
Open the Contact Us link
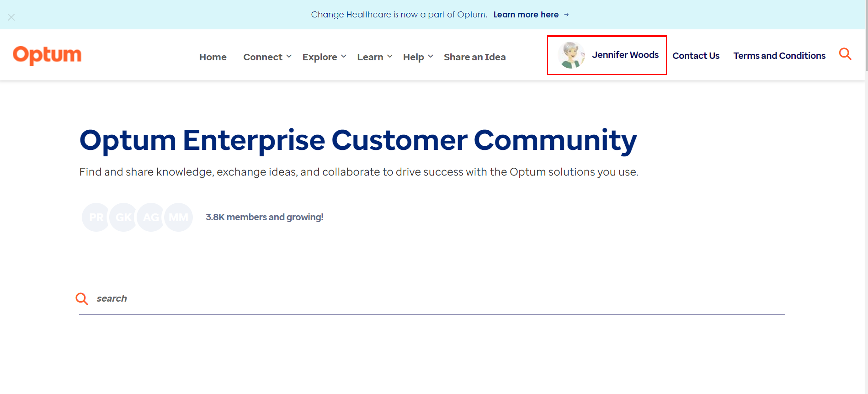(x=695, y=56)
